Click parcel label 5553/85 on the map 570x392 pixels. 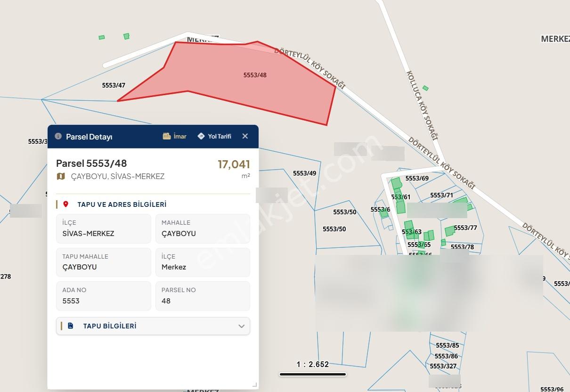[x=447, y=345]
